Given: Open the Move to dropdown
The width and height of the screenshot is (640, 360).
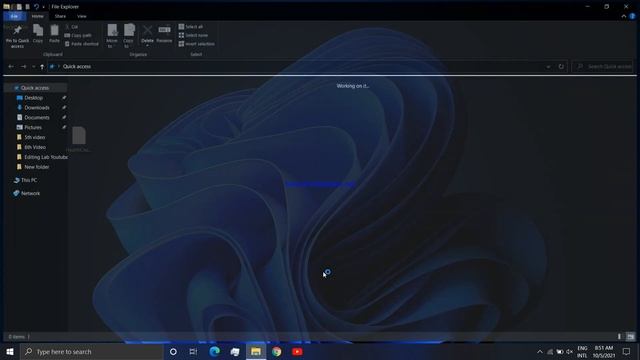Looking at the screenshot, I should point(112,36).
